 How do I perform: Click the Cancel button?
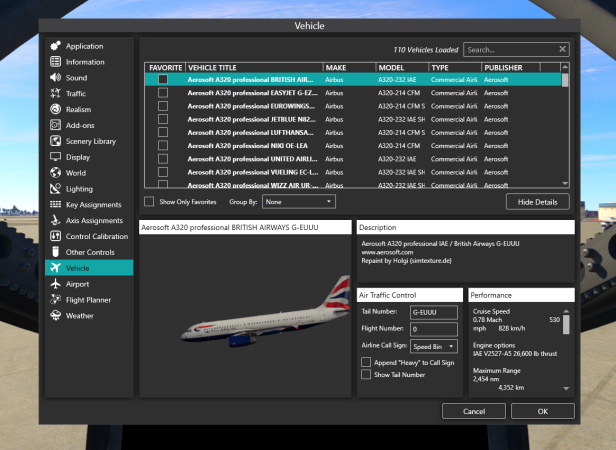(474, 411)
